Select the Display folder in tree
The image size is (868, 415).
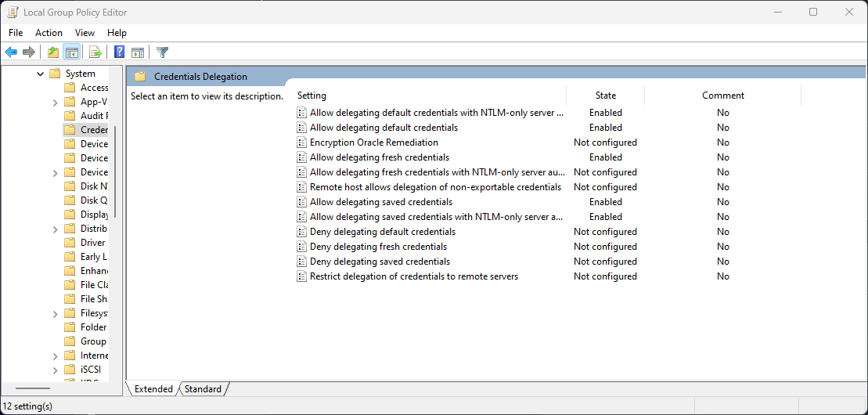tap(86, 215)
